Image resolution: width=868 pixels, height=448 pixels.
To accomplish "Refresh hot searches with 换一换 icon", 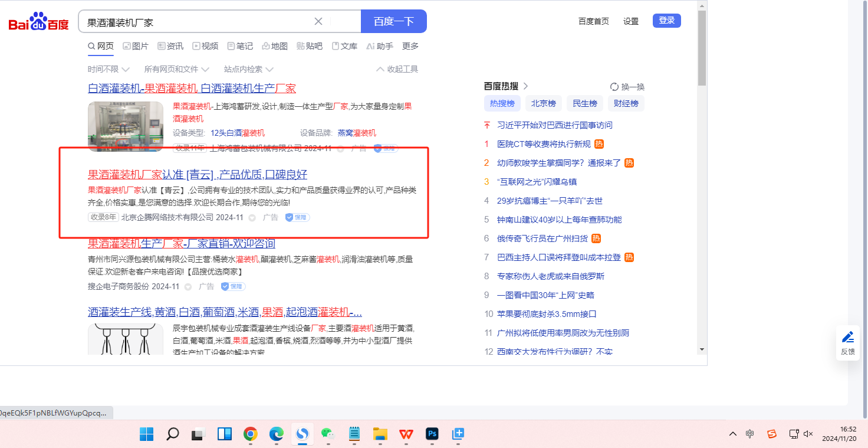I will [x=614, y=87].
